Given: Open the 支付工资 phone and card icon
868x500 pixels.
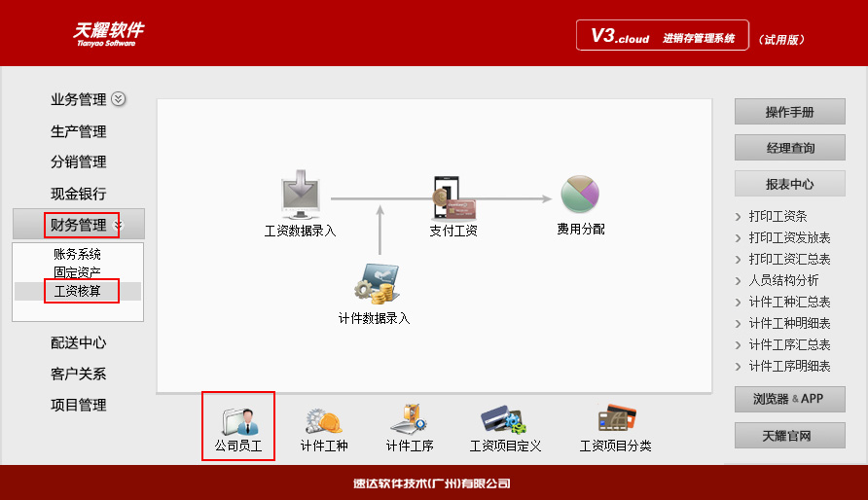Looking at the screenshot, I should [x=453, y=197].
